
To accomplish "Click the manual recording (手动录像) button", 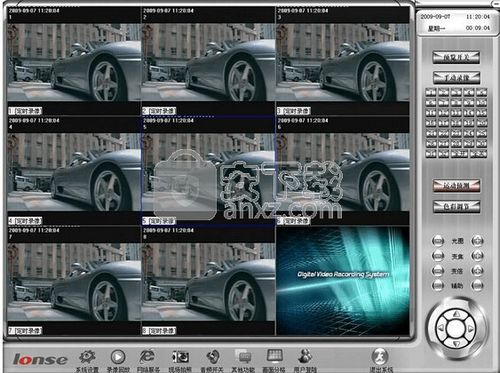I will point(456,78).
